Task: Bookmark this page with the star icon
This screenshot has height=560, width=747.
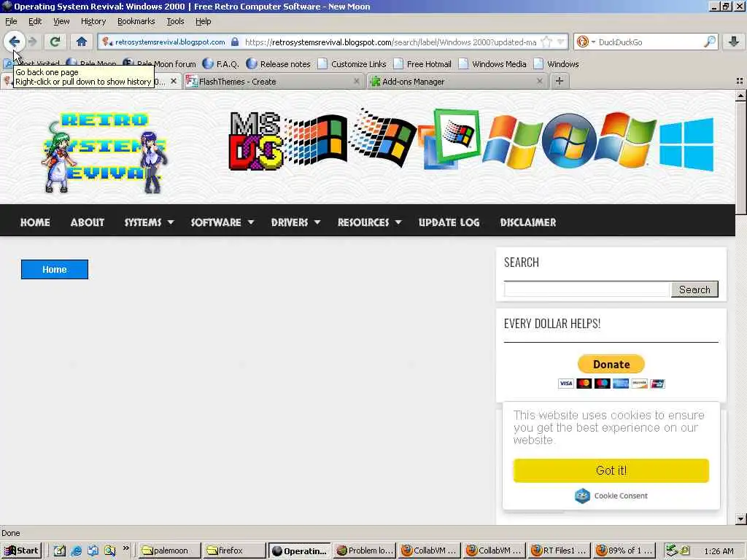Action: [546, 42]
